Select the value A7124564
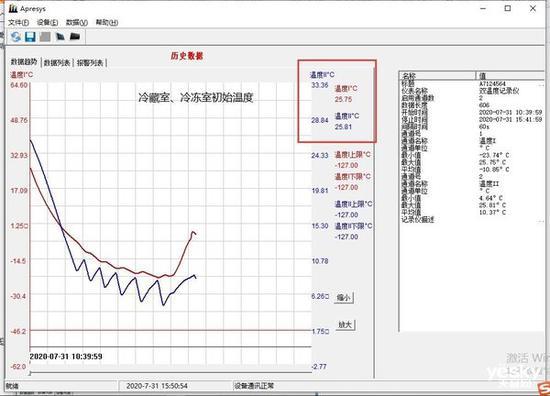The height and width of the screenshot is (396, 550). click(x=492, y=84)
